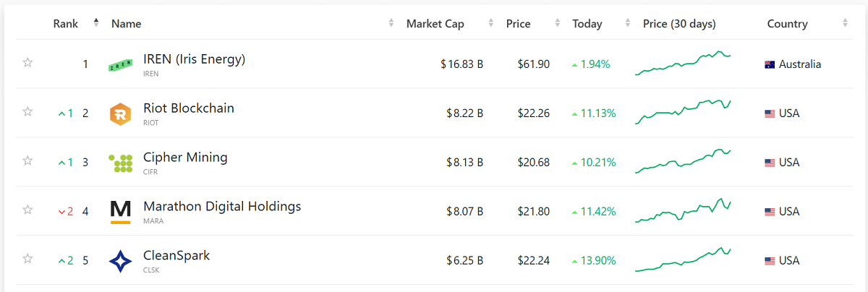This screenshot has width=868, height=292.
Task: Click the USA flag in Riot Blockchain row
Action: tap(770, 113)
